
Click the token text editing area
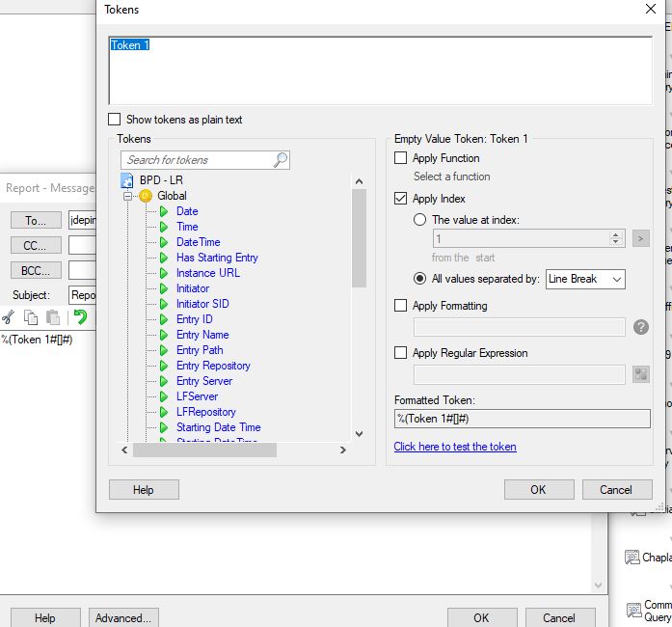[381, 70]
